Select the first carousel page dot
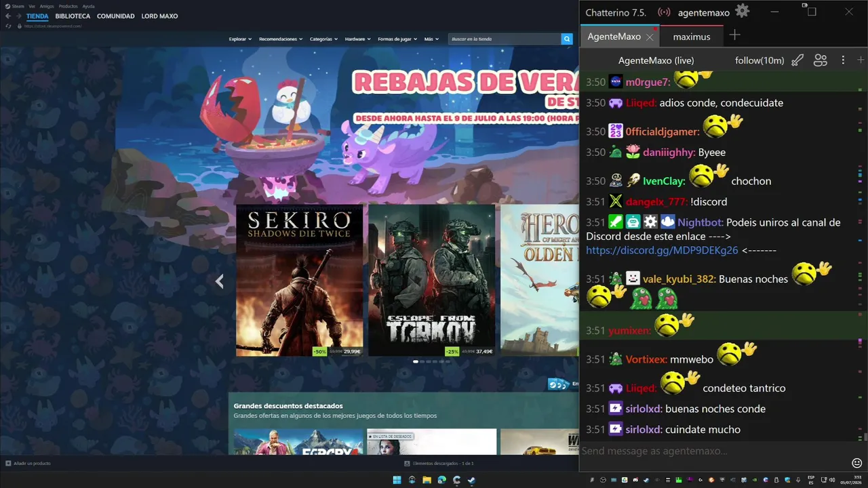Screen dimensions: 868x488 416,361
